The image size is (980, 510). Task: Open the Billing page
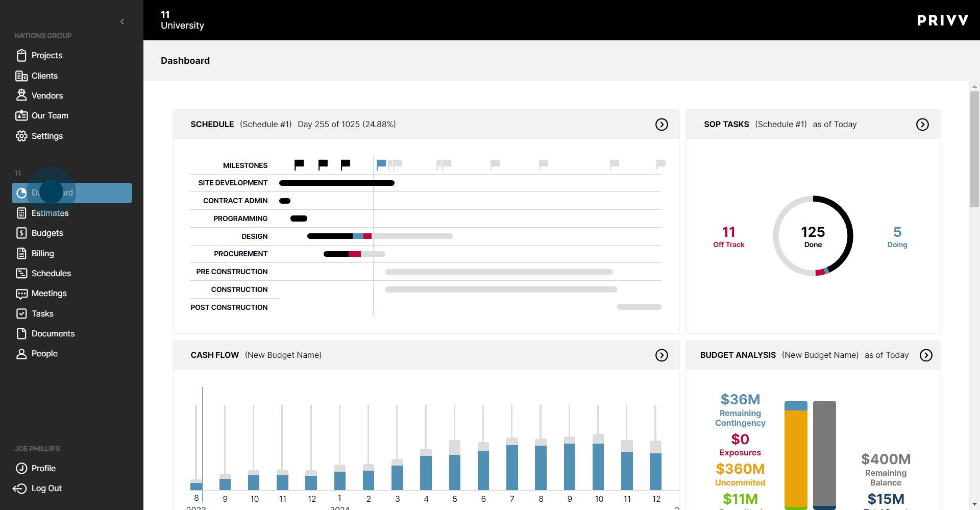coord(42,253)
